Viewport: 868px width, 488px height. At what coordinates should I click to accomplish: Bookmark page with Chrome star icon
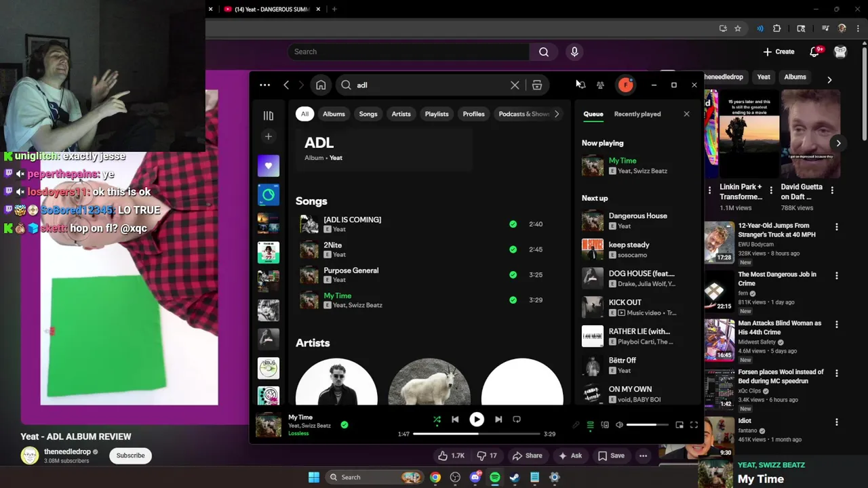click(x=738, y=28)
